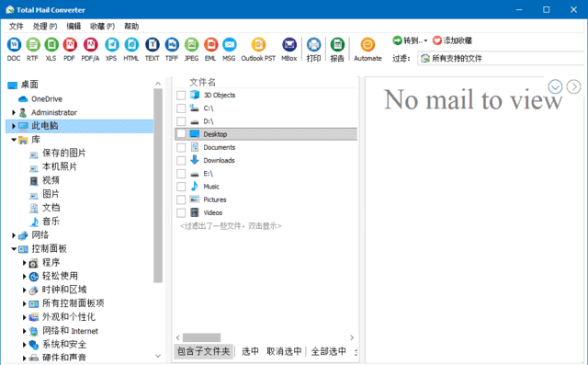Go to next mail with circled right-arrow
This screenshot has height=365, width=588.
coord(573,86)
